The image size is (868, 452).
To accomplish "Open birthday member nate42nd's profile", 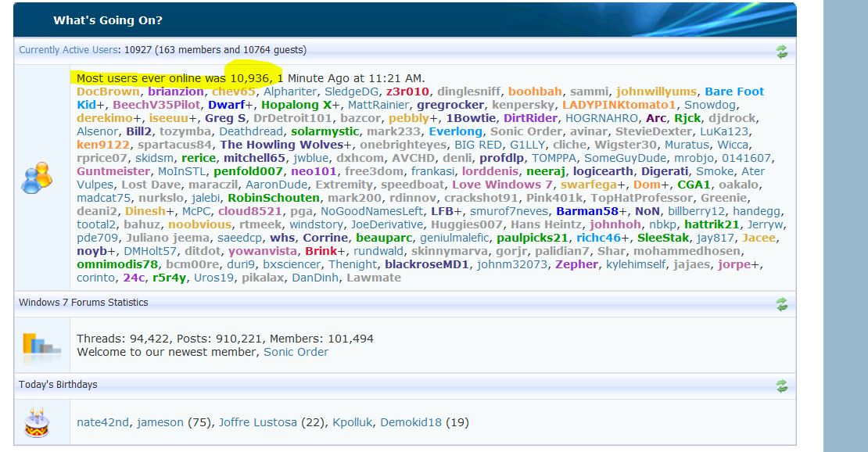I will click(x=102, y=422).
